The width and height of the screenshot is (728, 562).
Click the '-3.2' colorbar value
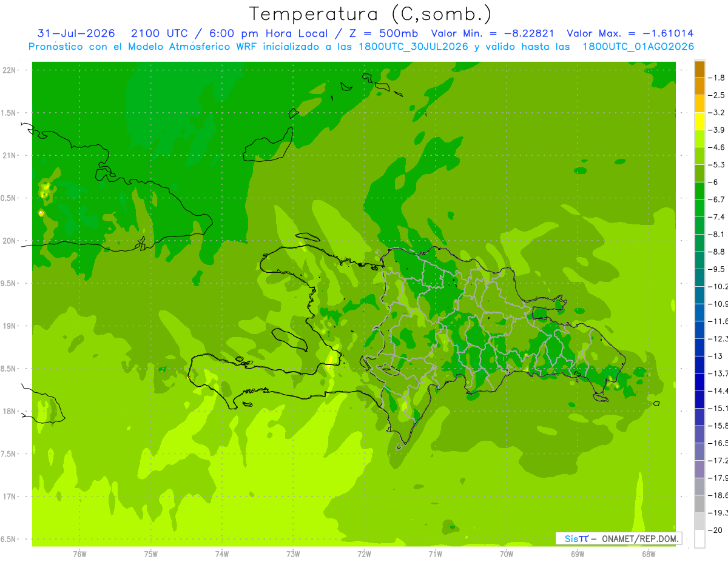[717, 112]
